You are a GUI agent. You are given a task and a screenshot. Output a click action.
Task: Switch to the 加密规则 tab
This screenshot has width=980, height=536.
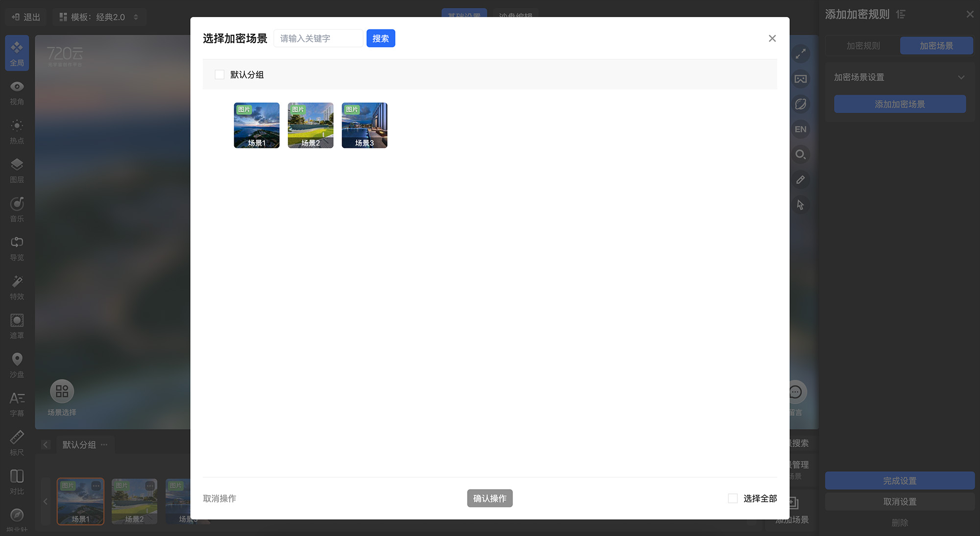863,46
